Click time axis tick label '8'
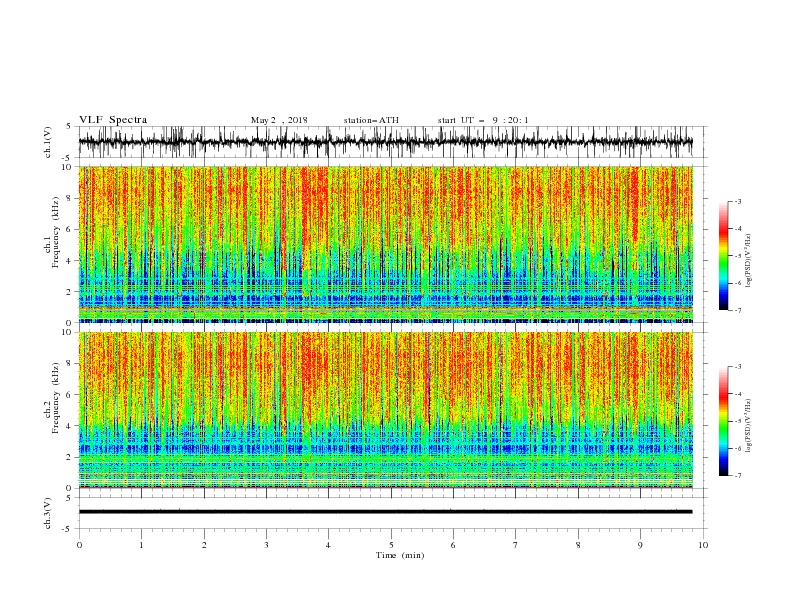 [x=578, y=545]
